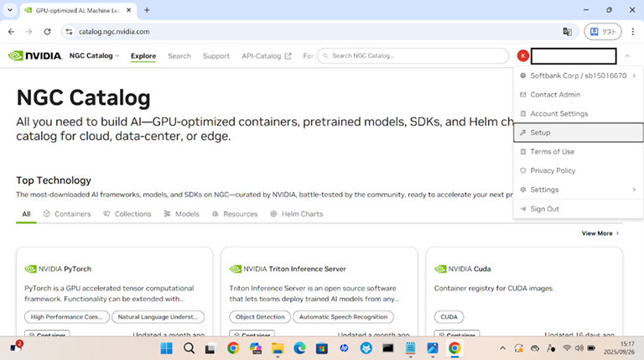Expand Softbank Corp organization submenu
Screen dimensions: 644x360
tap(579, 76)
